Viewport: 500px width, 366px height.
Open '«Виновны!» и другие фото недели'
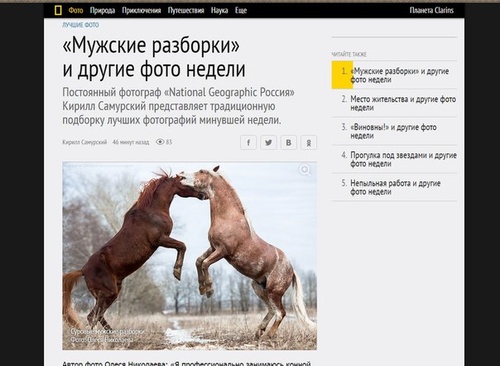click(393, 131)
